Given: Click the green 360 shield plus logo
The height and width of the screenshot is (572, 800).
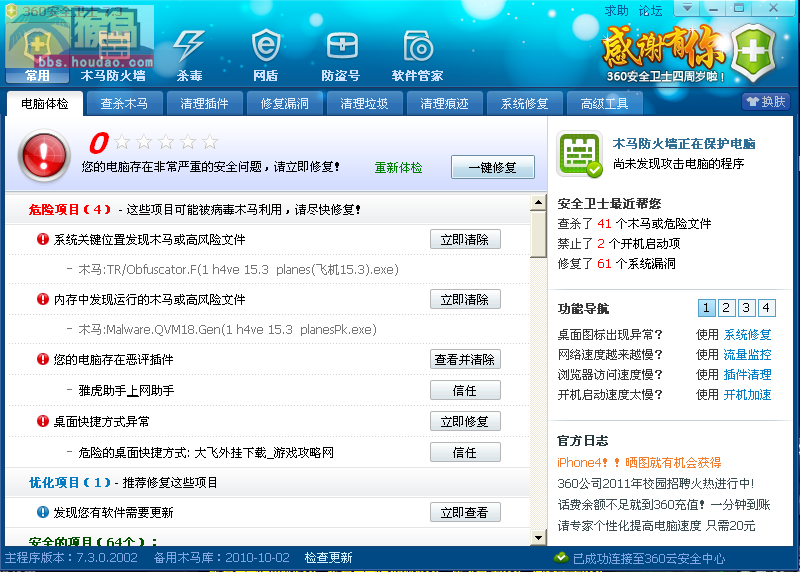Looking at the screenshot, I should tap(754, 52).
